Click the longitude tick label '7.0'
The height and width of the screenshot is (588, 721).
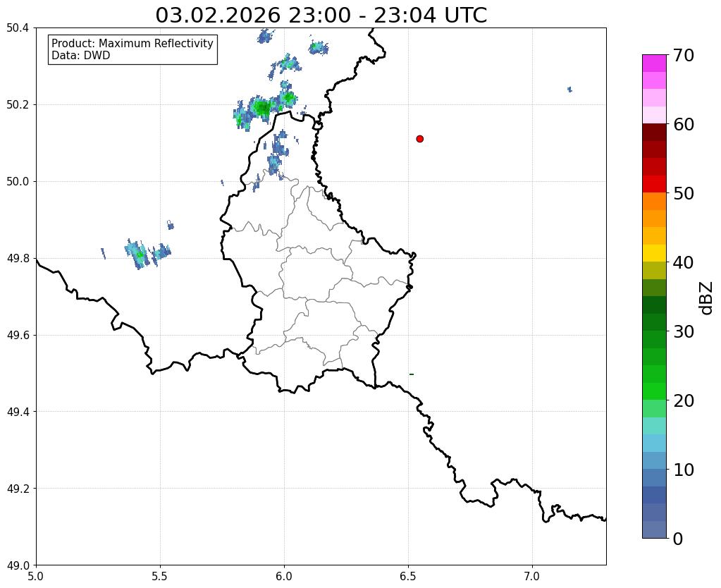click(533, 577)
